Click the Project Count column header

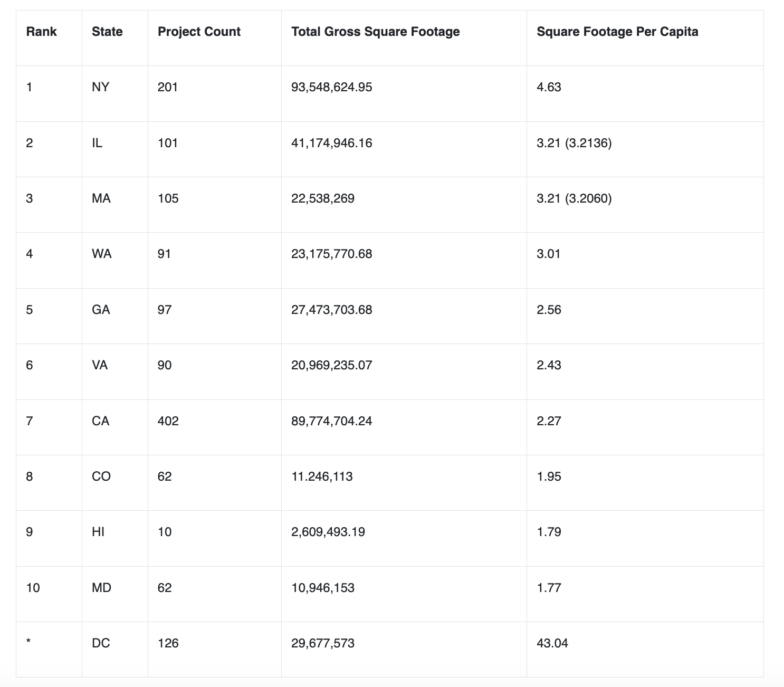[199, 32]
